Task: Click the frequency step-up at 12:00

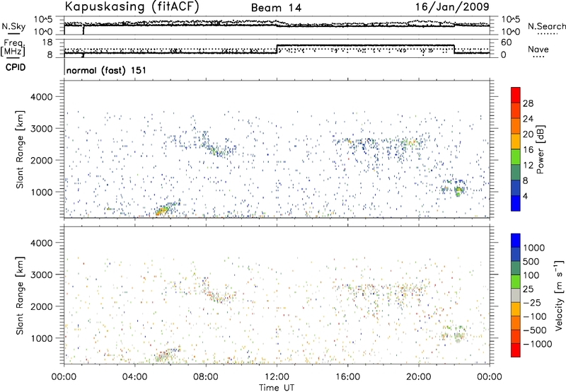Action: (277, 49)
